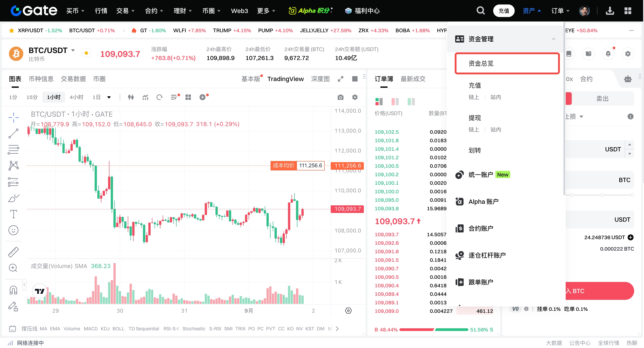Viewport: 644px width, 348px height.
Task: Expand the BTC/USDT pair dropdown arrow
Action: [x=73, y=50]
